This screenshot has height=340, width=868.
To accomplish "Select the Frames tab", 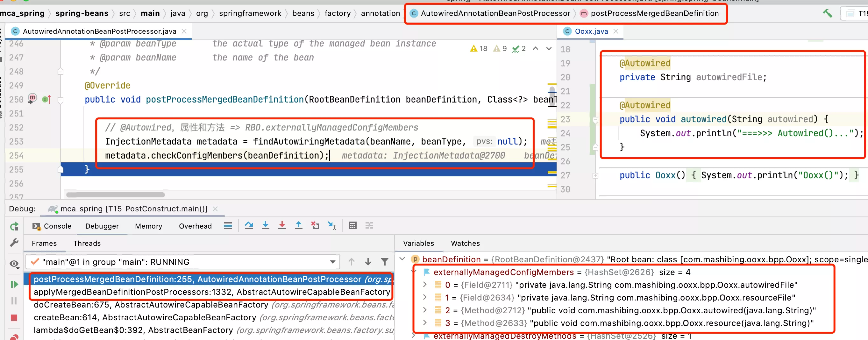I will point(44,243).
